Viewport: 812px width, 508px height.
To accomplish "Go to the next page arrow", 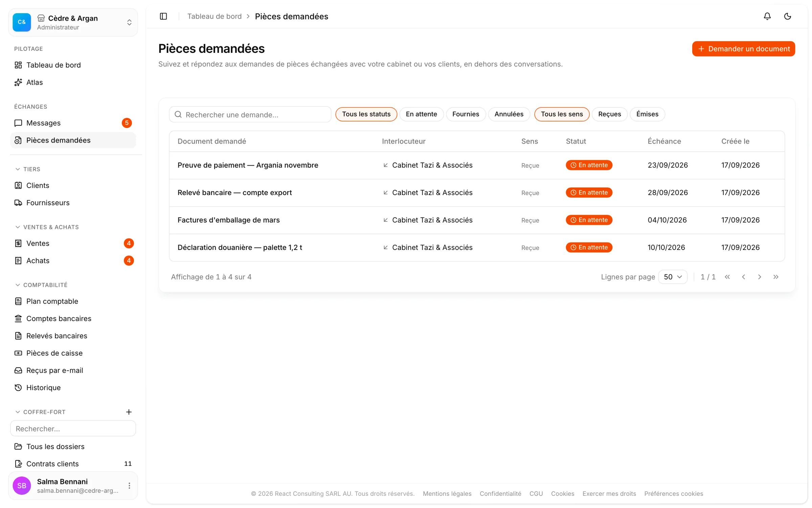I will [760, 277].
